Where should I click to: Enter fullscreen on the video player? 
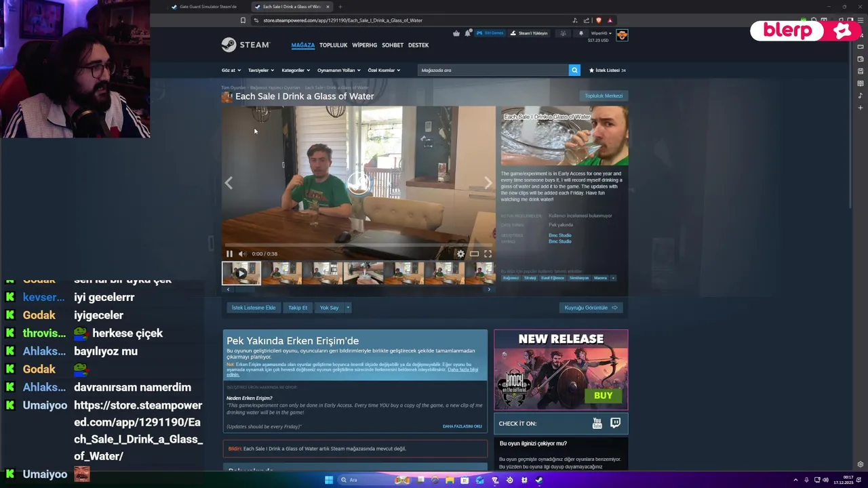pyautogui.click(x=488, y=253)
